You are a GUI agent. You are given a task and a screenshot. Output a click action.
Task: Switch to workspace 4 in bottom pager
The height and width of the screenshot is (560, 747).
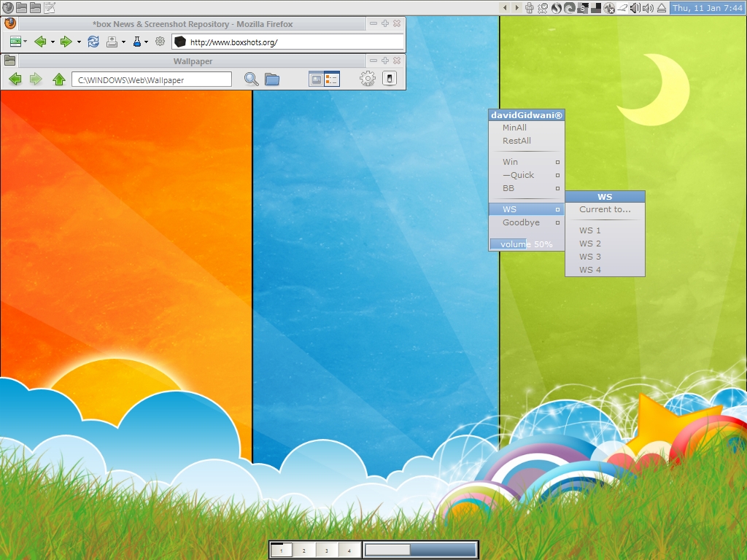[349, 550]
